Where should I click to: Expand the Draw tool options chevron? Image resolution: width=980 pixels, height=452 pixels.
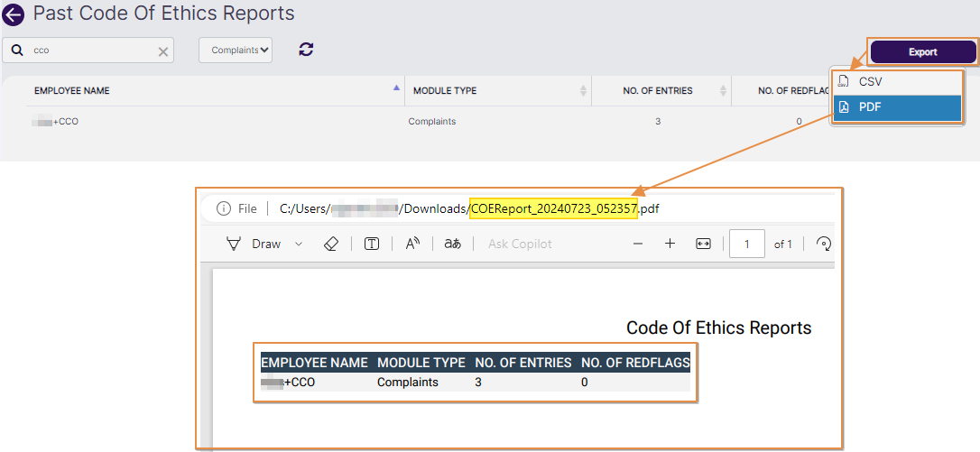(299, 244)
